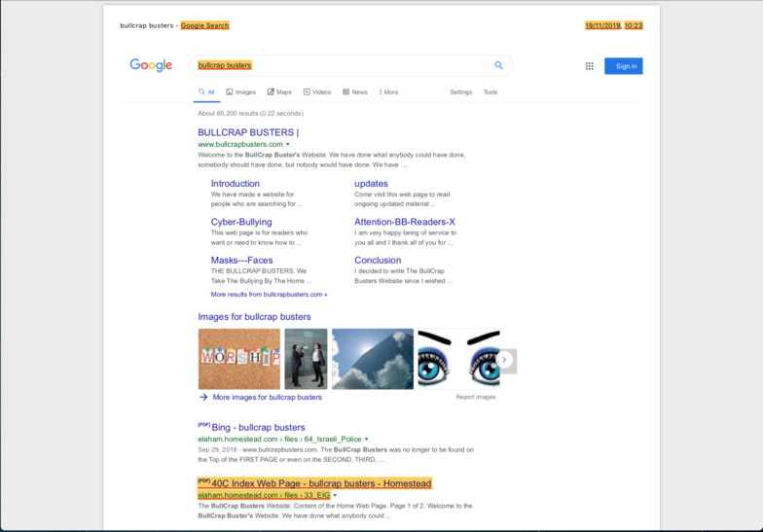Image resolution: width=763 pixels, height=532 pixels.
Task: Click the elaham.homestead.com › files › 33_EIG URL
Action: [x=264, y=495]
